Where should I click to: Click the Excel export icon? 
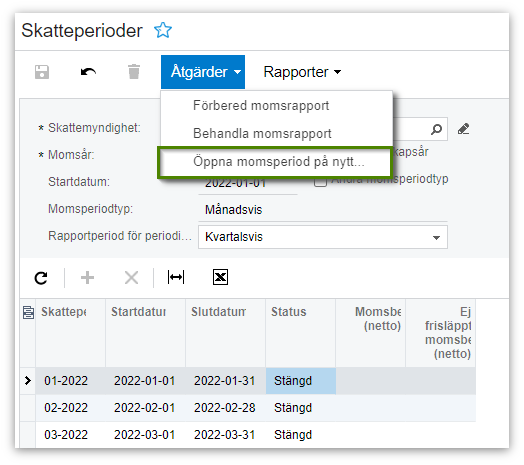click(x=221, y=277)
